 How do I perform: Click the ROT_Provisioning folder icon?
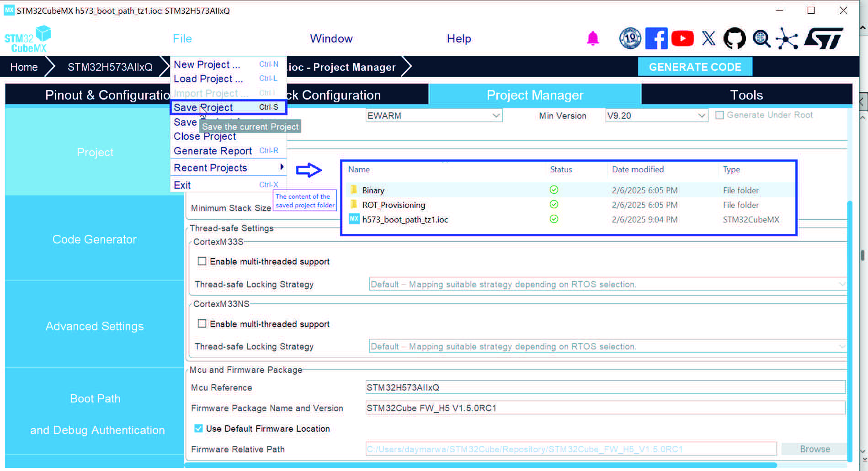pos(354,204)
